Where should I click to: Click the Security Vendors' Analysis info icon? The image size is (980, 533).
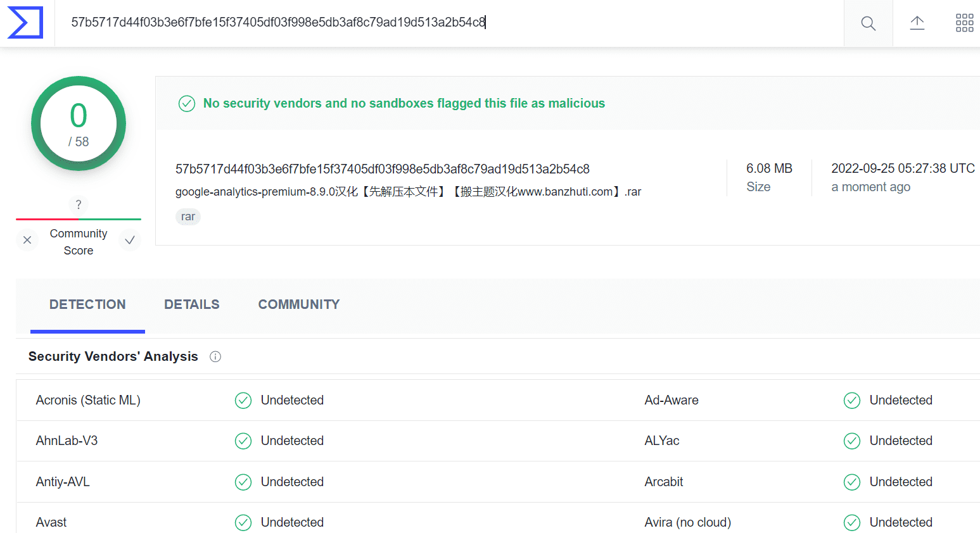[215, 357]
